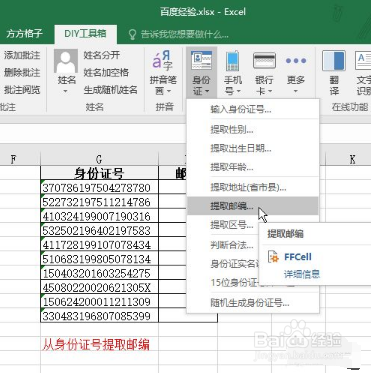Click the red text 从身份证号提取邮编
371x373 pixels.
[x=96, y=344]
